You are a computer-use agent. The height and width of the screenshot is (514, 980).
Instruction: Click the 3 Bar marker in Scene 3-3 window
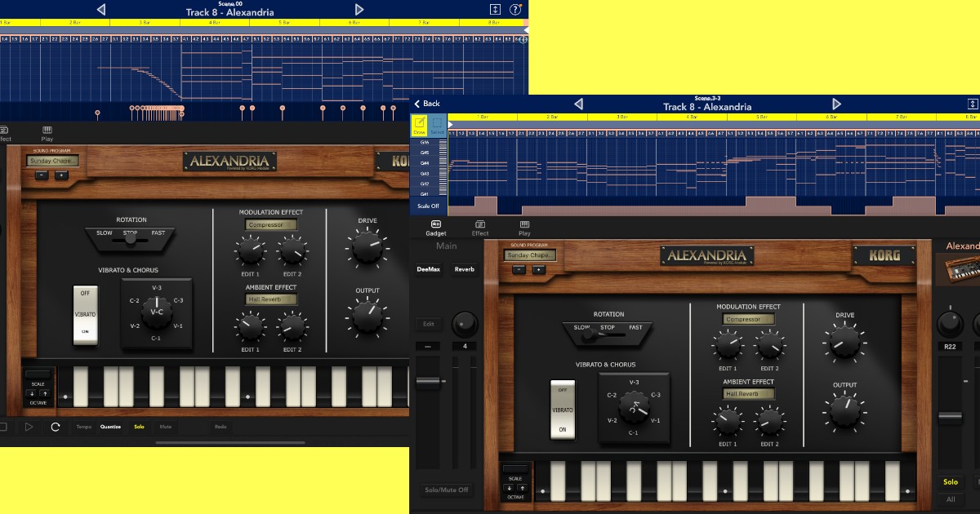(x=623, y=117)
